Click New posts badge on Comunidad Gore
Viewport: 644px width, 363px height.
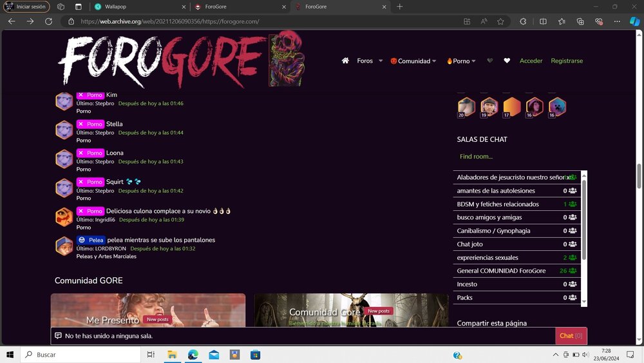[x=379, y=311]
